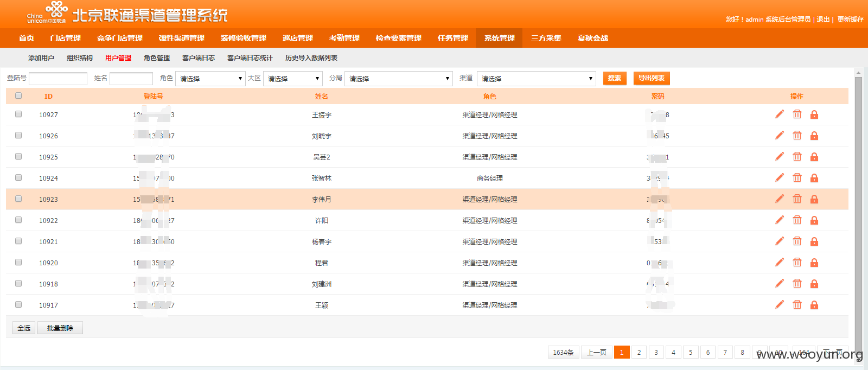
Task: Edit user 许阳 with pencil icon
Action: (780, 220)
